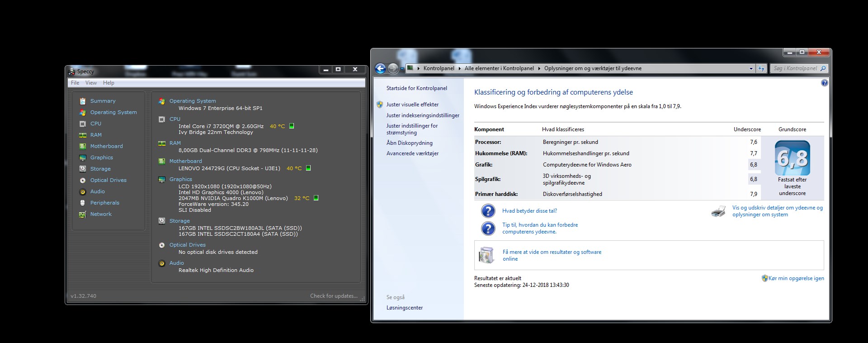Click the CPU icon beside the CPU summary heading
Screen dimensions: 868x343
pyautogui.click(x=162, y=119)
